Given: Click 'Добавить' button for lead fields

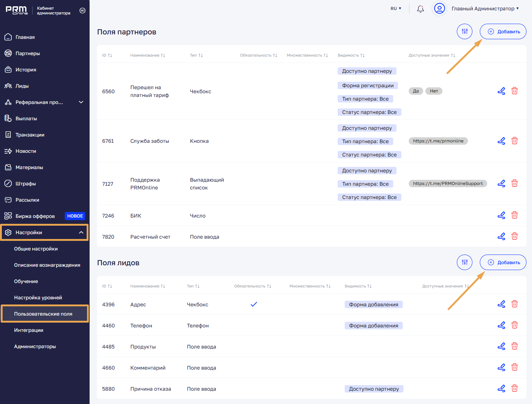Looking at the screenshot, I should tap(503, 262).
